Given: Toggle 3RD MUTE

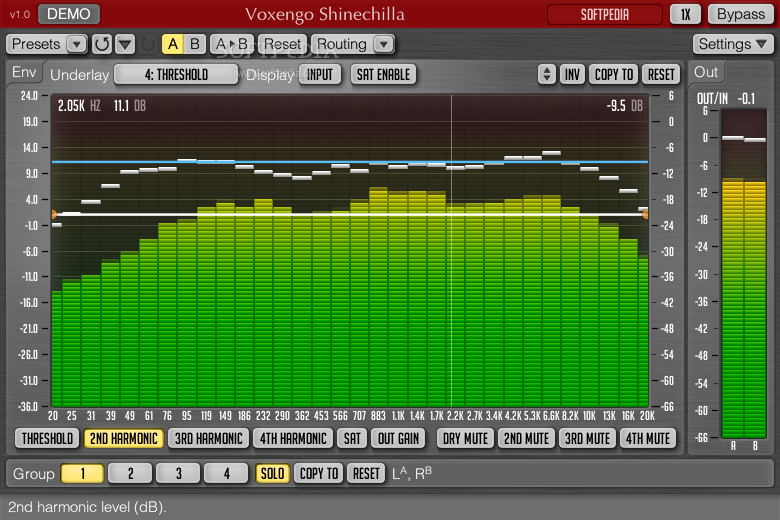Looking at the screenshot, I should coord(587,438).
